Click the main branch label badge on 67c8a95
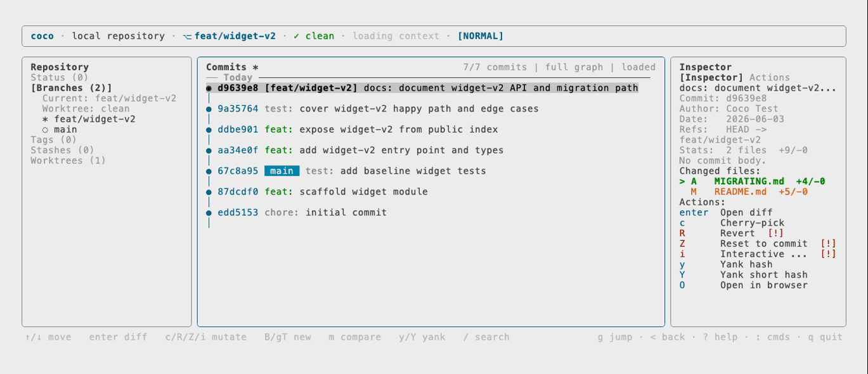The height and width of the screenshot is (374, 868). coord(282,171)
